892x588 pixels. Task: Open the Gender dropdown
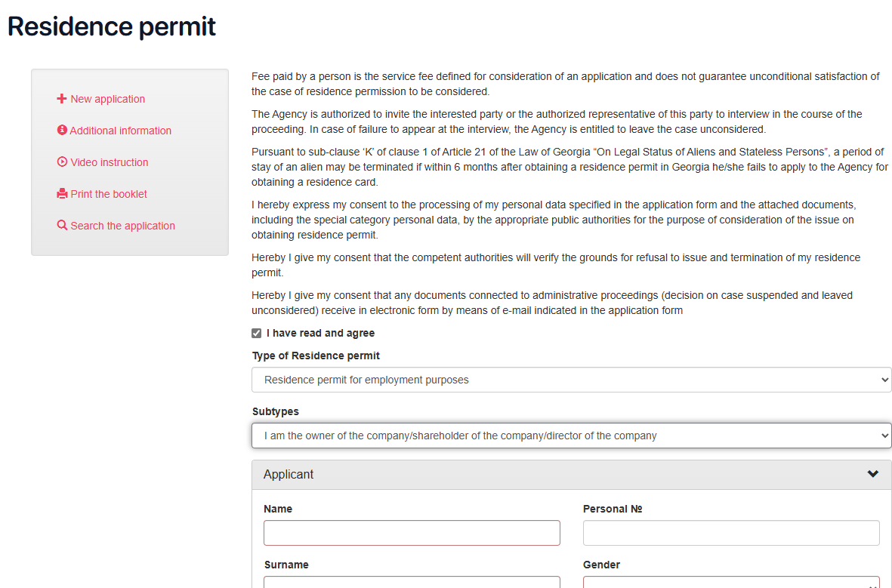pos(731,583)
